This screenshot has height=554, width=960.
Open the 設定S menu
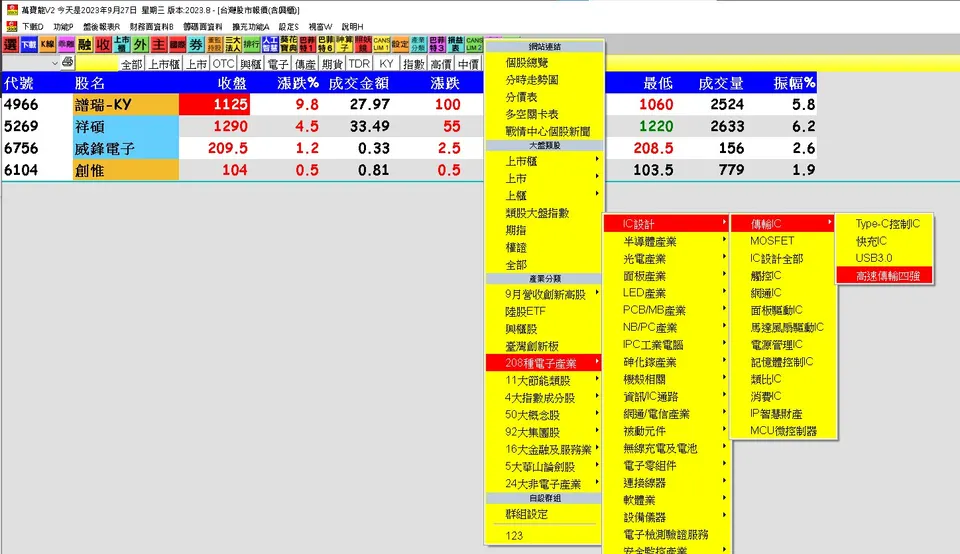(x=288, y=27)
